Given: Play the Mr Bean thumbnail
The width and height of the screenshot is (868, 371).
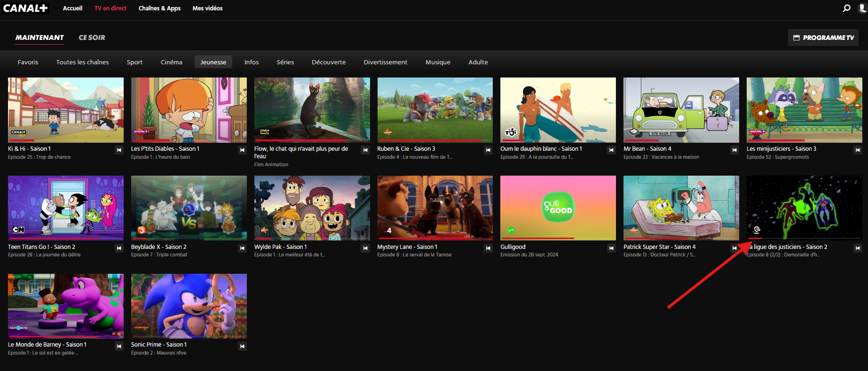Looking at the screenshot, I should tap(681, 110).
